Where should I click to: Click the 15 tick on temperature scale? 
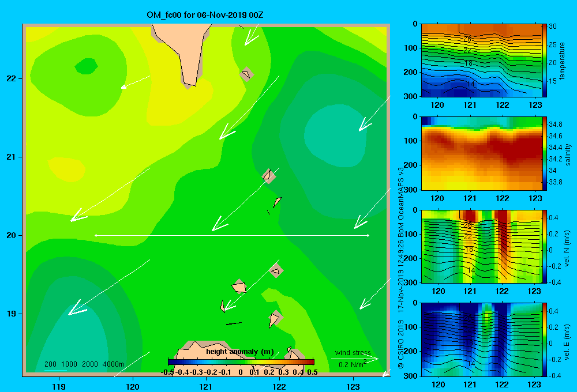point(553,81)
